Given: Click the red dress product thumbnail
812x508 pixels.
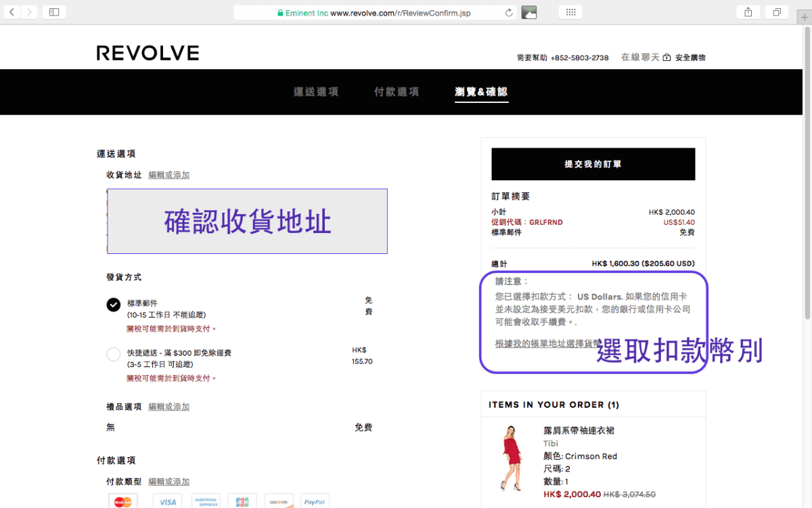Looking at the screenshot, I should click(512, 457).
